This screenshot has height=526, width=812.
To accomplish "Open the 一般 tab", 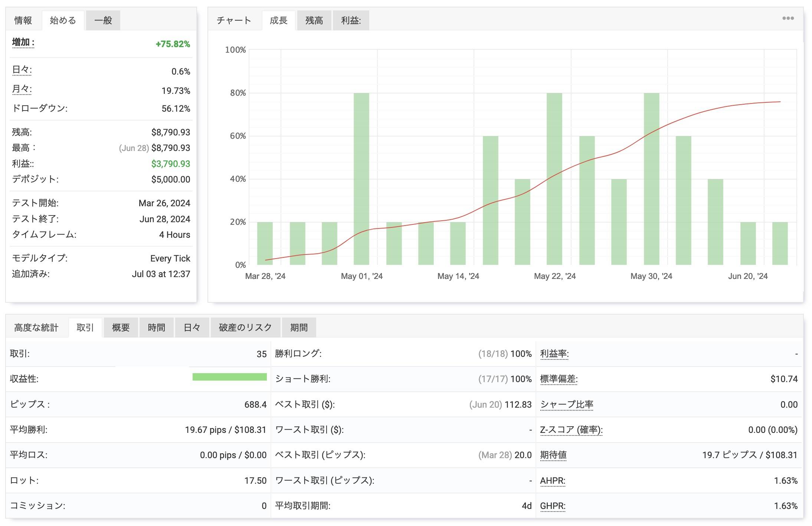I will point(103,20).
